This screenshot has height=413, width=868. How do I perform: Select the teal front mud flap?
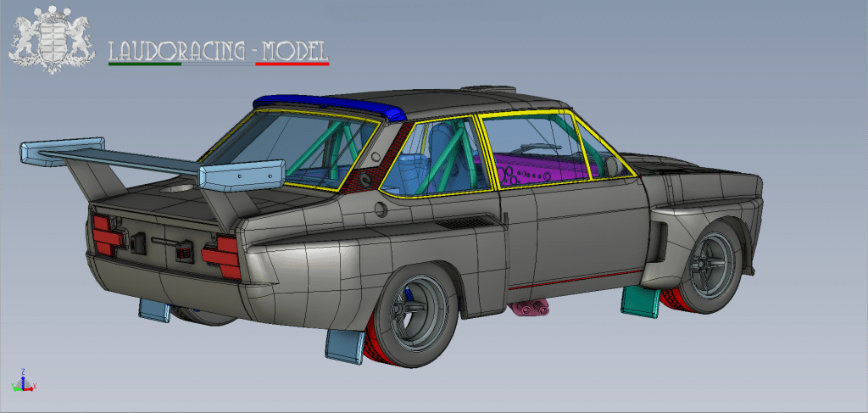click(640, 299)
